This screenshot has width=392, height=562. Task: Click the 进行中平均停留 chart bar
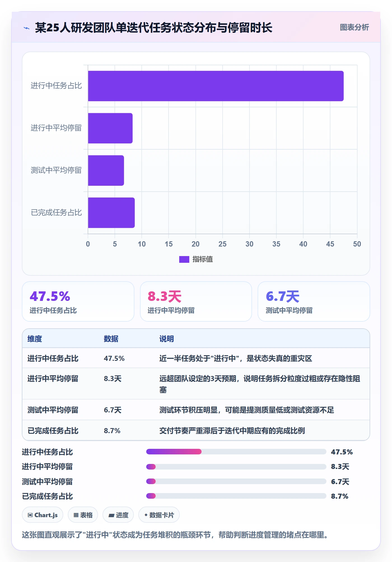coord(110,128)
